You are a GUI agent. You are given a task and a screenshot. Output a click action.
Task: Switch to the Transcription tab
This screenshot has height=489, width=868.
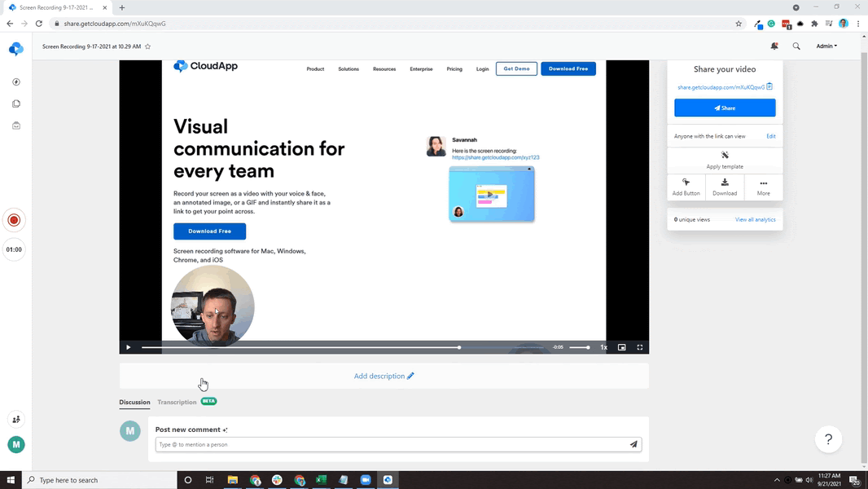177,402
